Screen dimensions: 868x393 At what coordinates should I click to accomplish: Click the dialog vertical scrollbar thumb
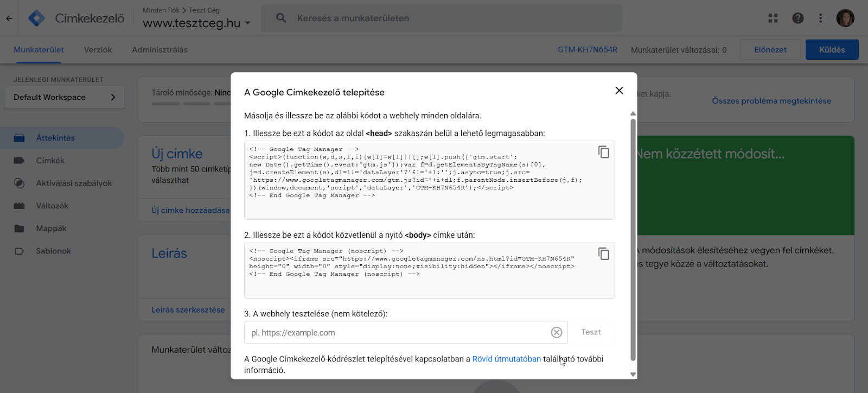pyautogui.click(x=633, y=239)
